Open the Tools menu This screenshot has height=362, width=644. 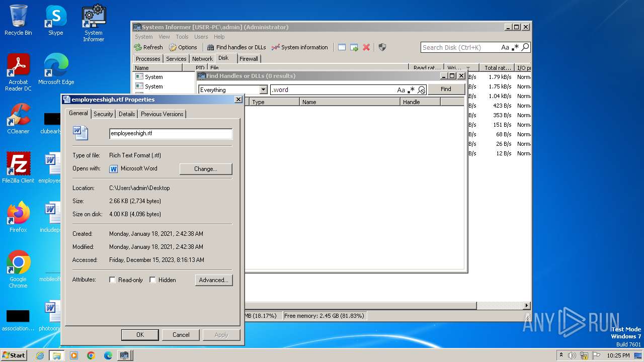coord(182,37)
